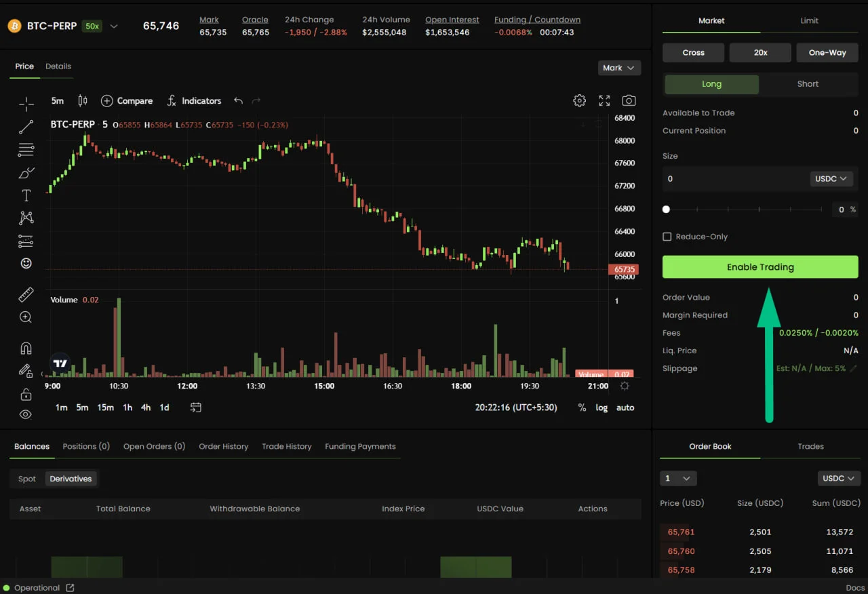The width and height of the screenshot is (868, 594).
Task: Switch to the Trades tab
Action: point(810,446)
